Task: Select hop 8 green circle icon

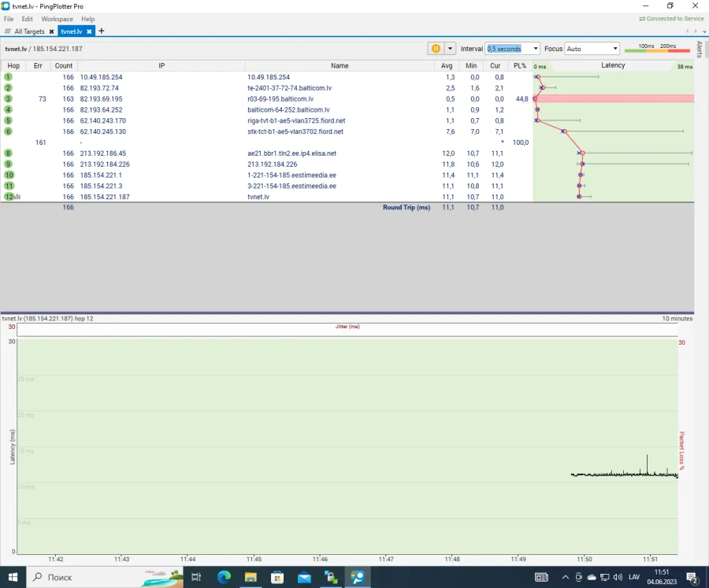Action: coord(8,153)
